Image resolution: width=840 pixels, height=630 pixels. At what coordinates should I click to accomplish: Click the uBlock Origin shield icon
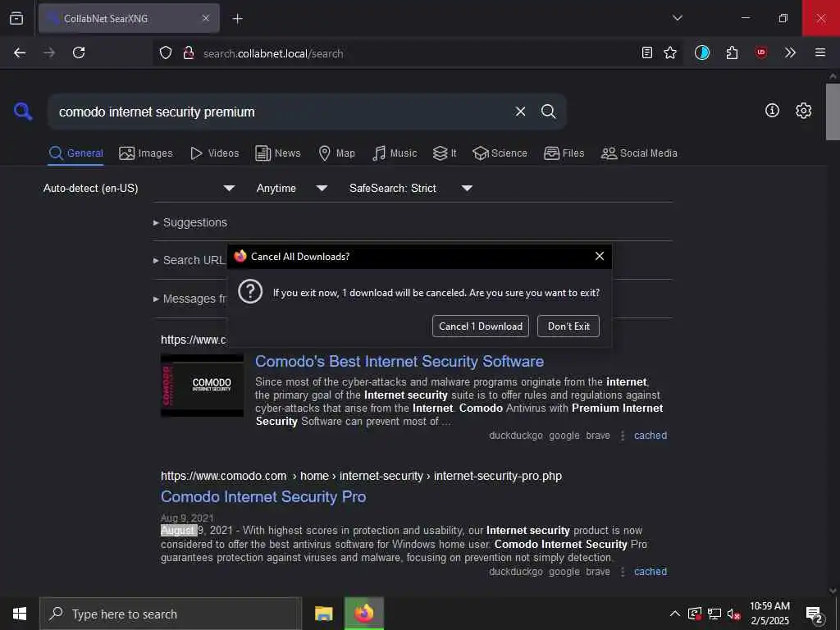[x=760, y=52]
